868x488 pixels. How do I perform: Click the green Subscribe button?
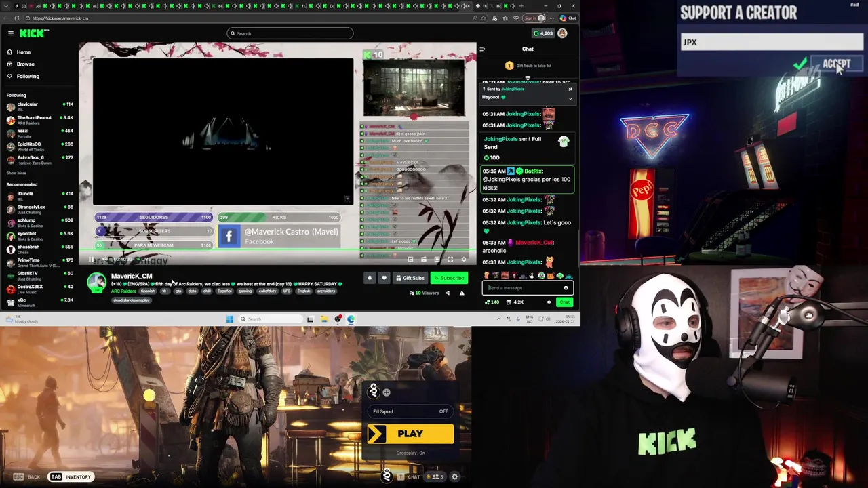point(450,278)
